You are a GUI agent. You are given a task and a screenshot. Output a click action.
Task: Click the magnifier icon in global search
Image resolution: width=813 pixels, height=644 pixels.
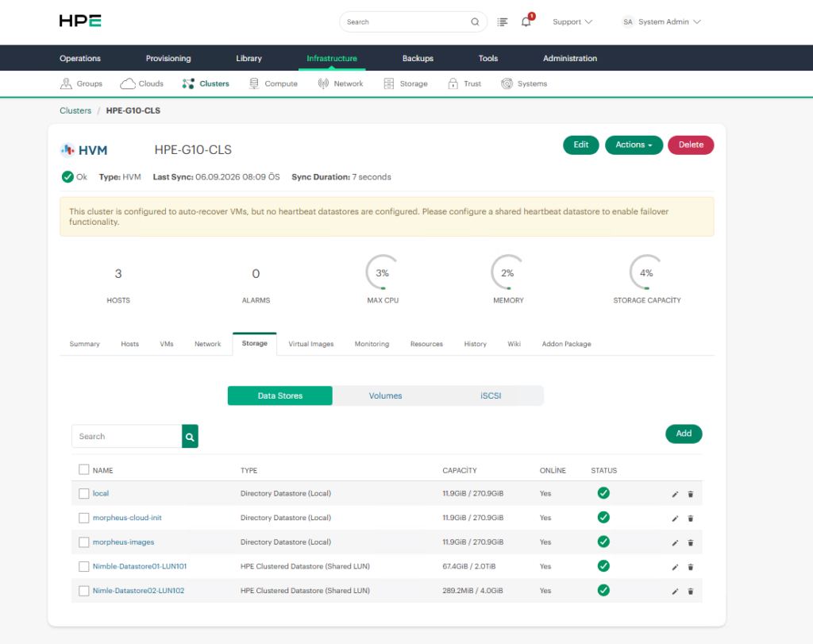475,21
